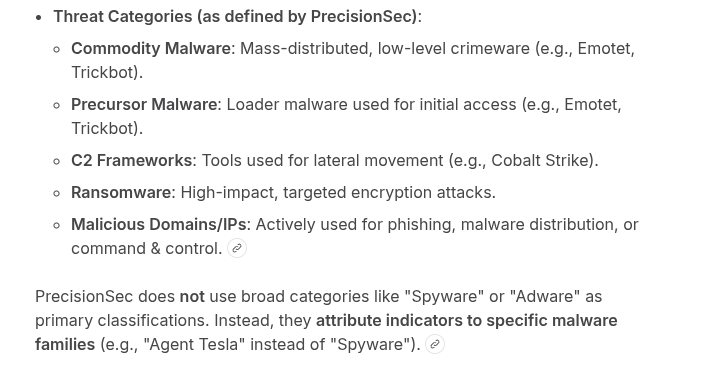703x365 pixels.
Task: Click the "Threat Categories" bold heading
Action: [123, 17]
